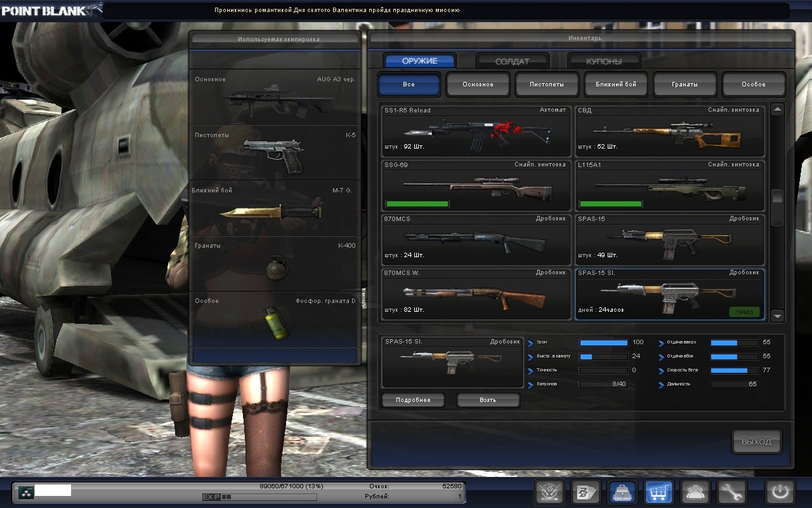The image size is (812, 508).
Task: Click the top news ticker text
Action: click(337, 10)
